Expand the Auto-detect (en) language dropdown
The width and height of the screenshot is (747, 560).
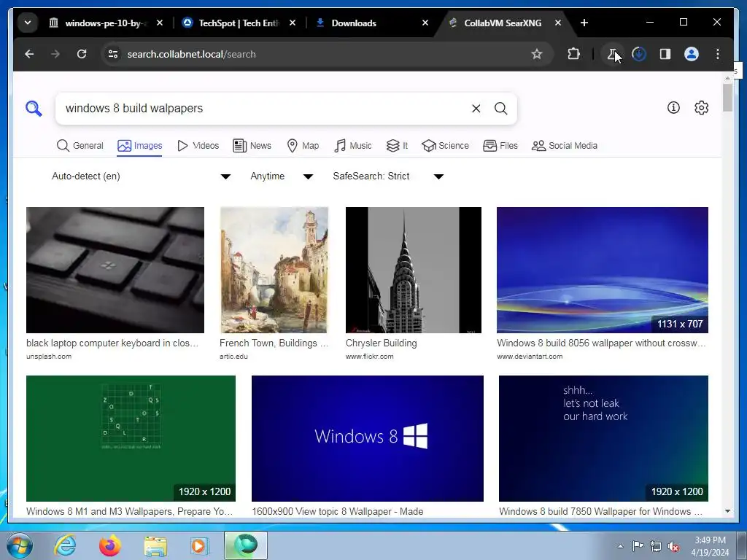click(141, 176)
